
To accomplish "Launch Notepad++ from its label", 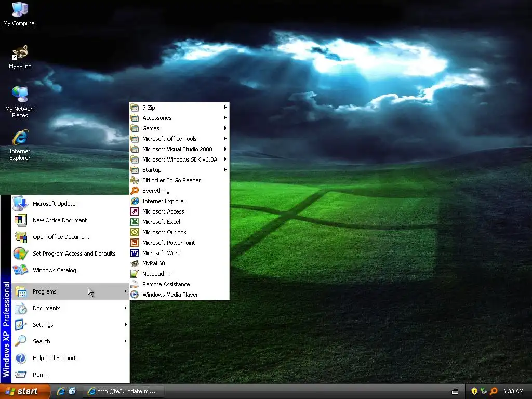I will (x=157, y=274).
